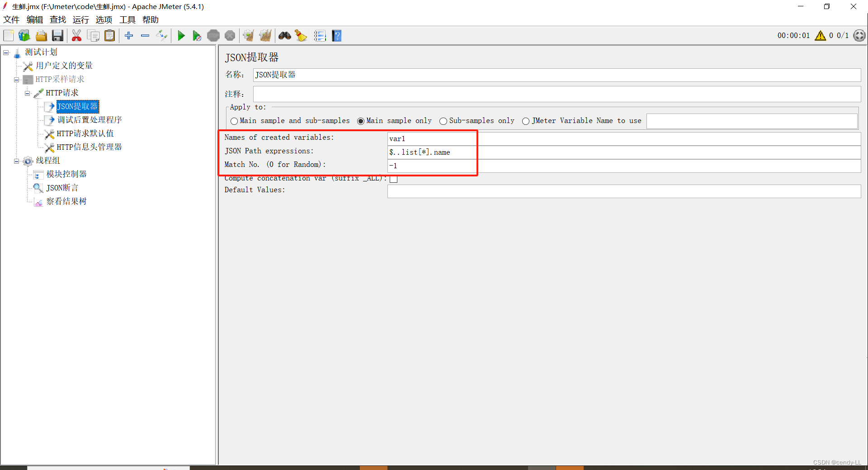Enable Compute concatenation var checkbox
868x470 pixels.
(x=393, y=179)
